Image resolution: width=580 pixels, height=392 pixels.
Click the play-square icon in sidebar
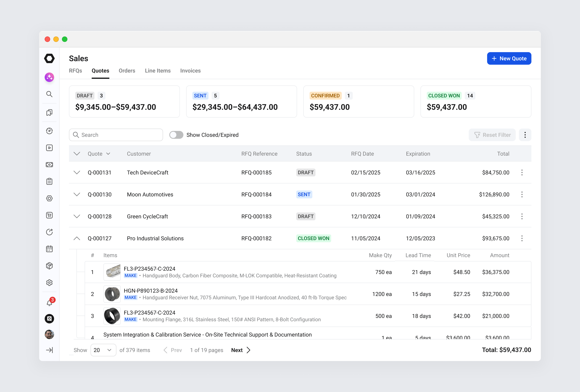click(x=49, y=148)
